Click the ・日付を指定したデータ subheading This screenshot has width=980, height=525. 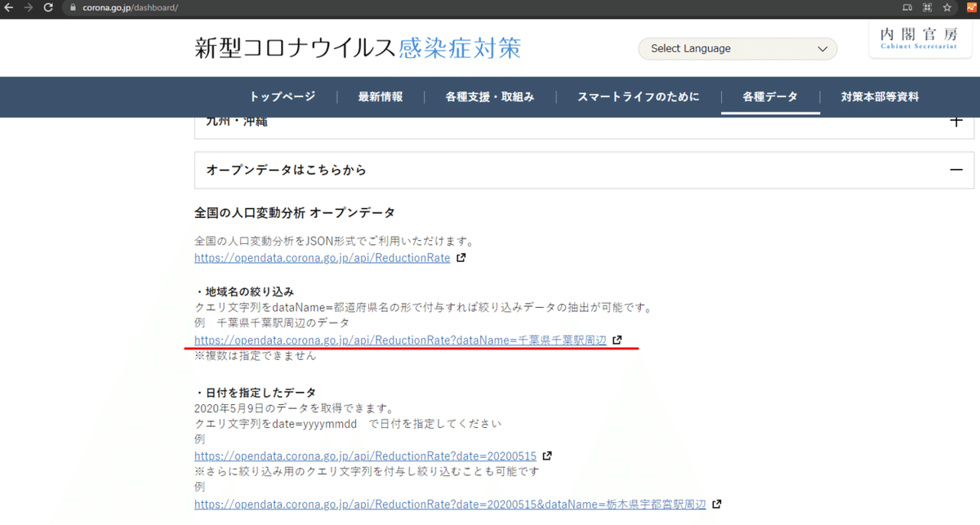click(255, 393)
